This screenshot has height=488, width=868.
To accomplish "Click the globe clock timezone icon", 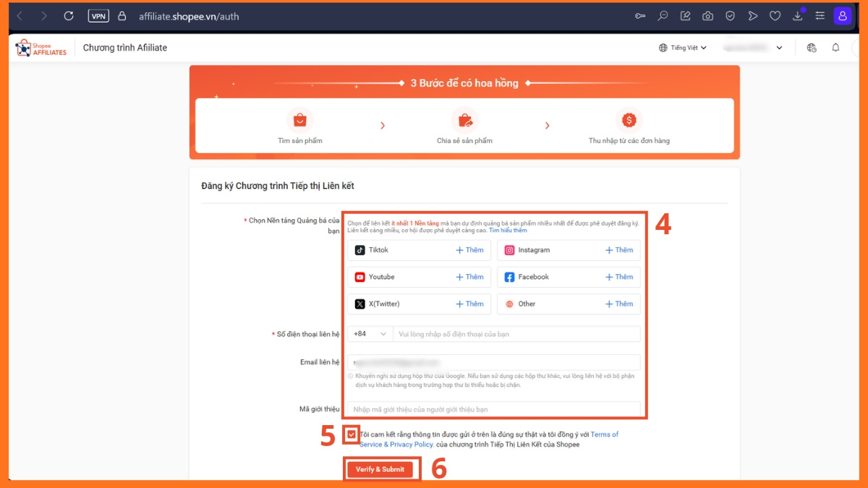I will click(x=812, y=48).
